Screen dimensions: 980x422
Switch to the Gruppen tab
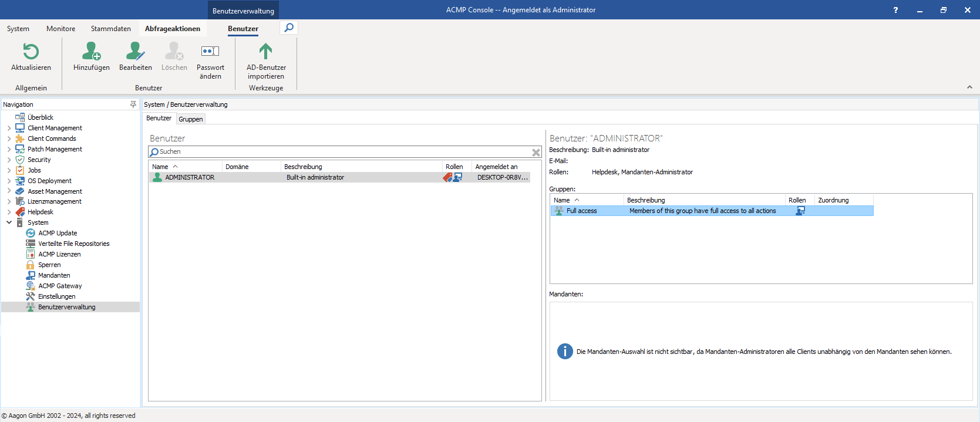(x=191, y=119)
